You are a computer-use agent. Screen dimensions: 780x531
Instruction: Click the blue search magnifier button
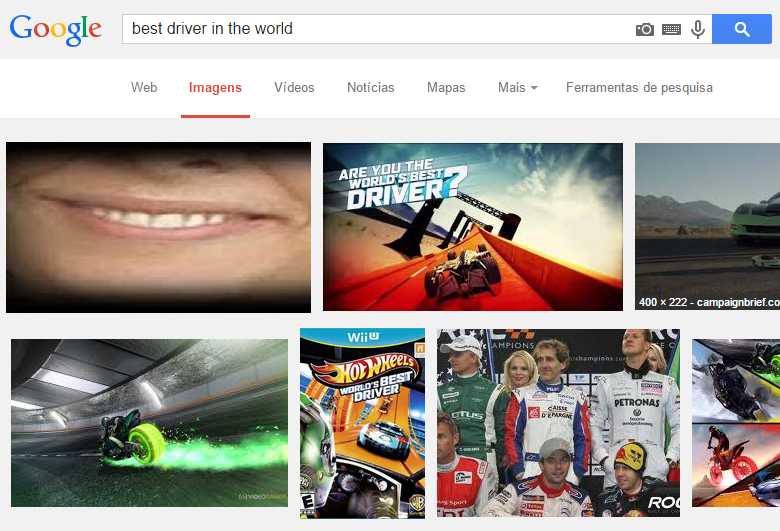pos(742,29)
